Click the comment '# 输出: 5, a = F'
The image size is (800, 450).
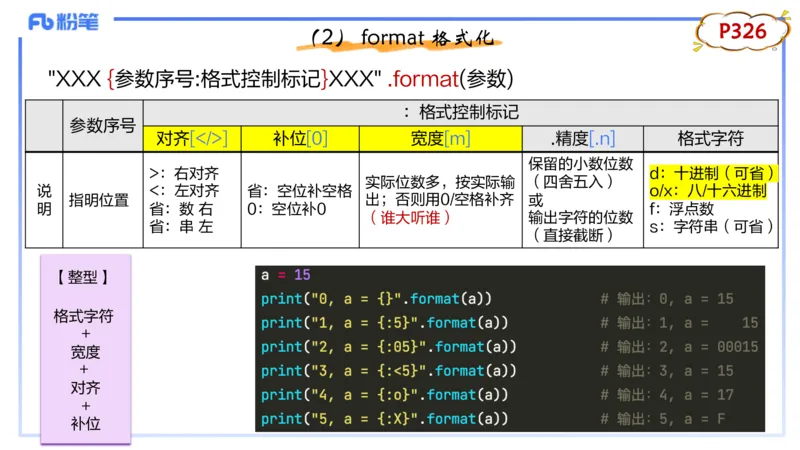pyautogui.click(x=663, y=418)
